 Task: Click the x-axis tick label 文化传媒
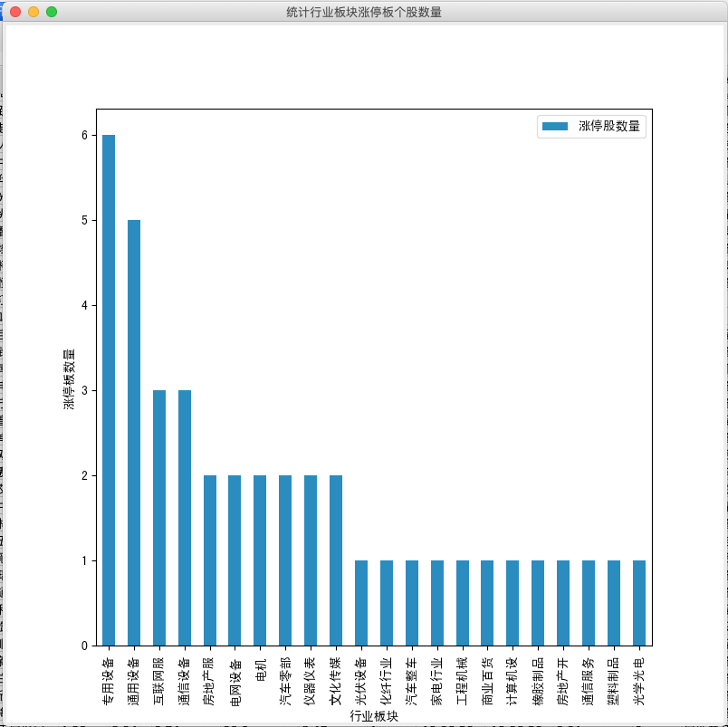[x=336, y=681]
